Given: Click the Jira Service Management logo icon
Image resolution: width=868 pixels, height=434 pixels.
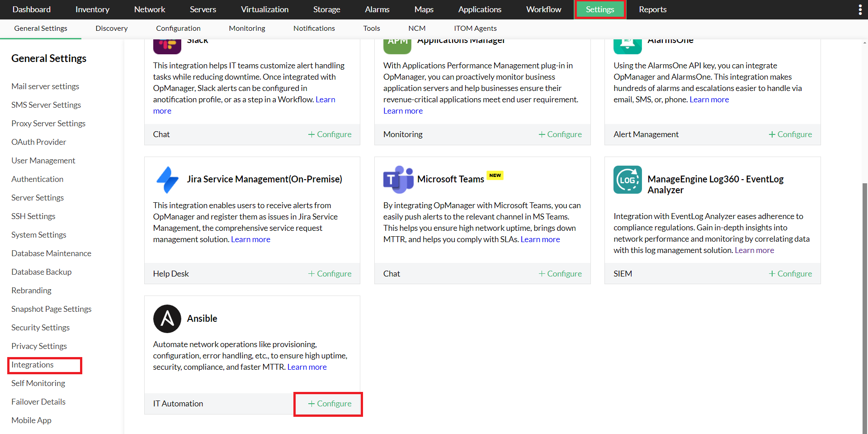Looking at the screenshot, I should coord(167,180).
